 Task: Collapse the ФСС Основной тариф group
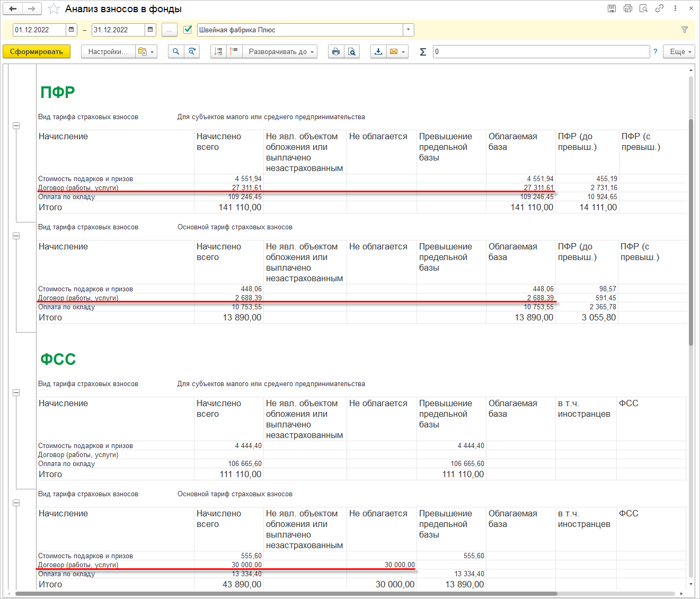coord(16,503)
